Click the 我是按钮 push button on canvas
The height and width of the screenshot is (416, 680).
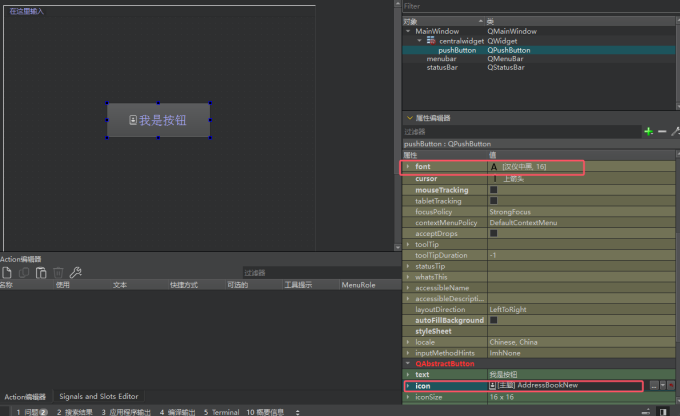pos(159,120)
